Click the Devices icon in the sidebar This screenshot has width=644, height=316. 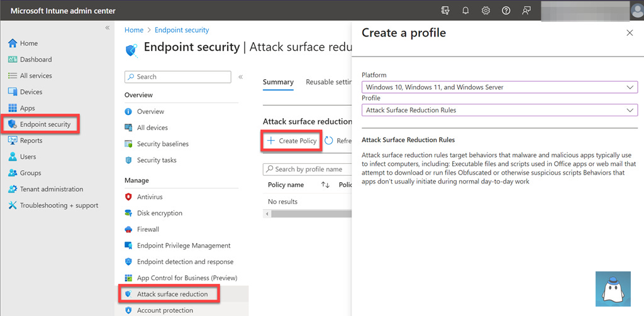tap(13, 92)
